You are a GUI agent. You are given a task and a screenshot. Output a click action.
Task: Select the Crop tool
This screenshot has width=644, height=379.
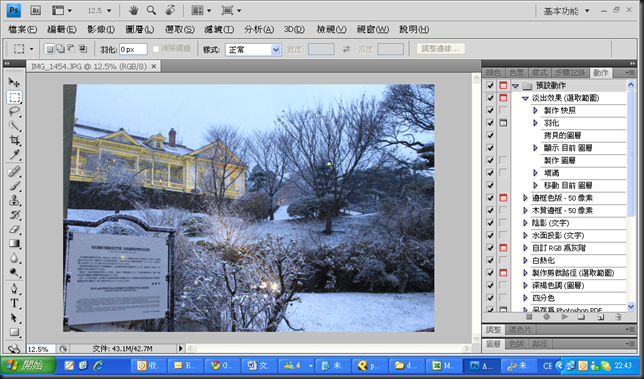coord(14,140)
